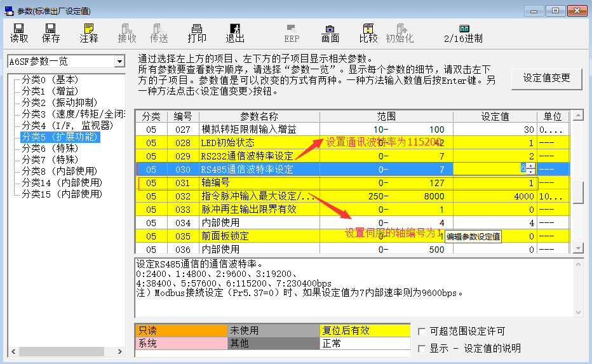592x364 pixels.
Task: Select 分类3 (速度/转矩/全闭) tree item
Action: (73, 114)
